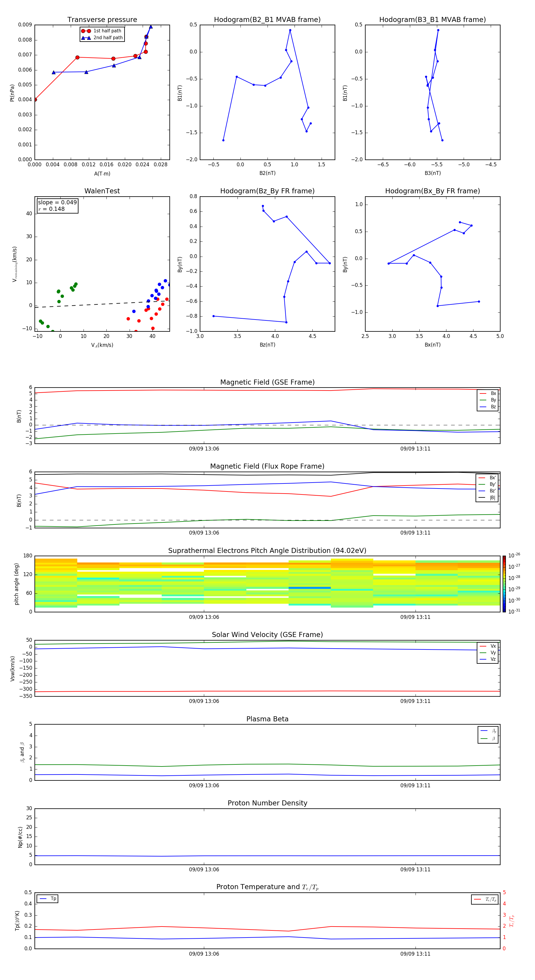
Task: Click the '1st half path' legend entry
Action: (x=101, y=31)
